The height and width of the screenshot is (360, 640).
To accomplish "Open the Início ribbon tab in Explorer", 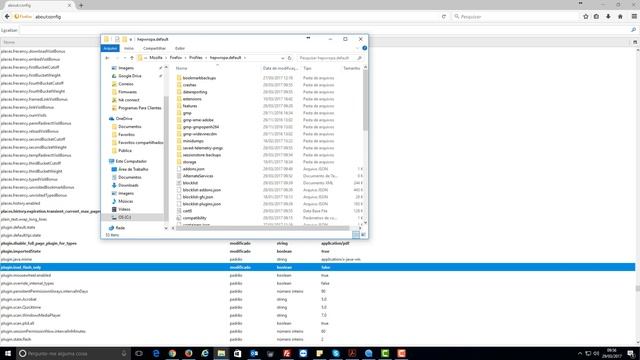I will [129, 48].
